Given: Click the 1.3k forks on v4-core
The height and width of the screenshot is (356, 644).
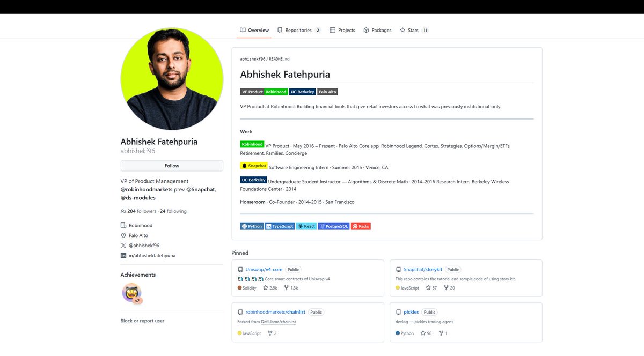Looking at the screenshot, I should click(290, 288).
